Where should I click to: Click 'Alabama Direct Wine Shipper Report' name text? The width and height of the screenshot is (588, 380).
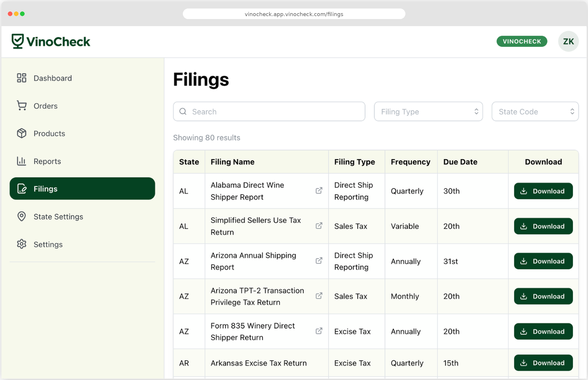click(x=247, y=191)
